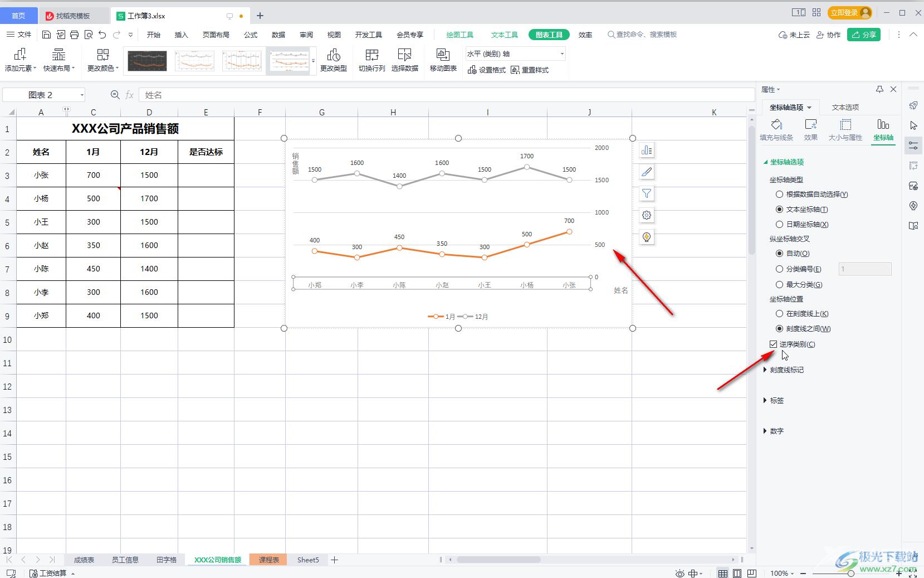Viewport: 924px width, 578px height.
Task: Toggle reverse order categories (逆序类别) checkbox
Action: pos(773,344)
